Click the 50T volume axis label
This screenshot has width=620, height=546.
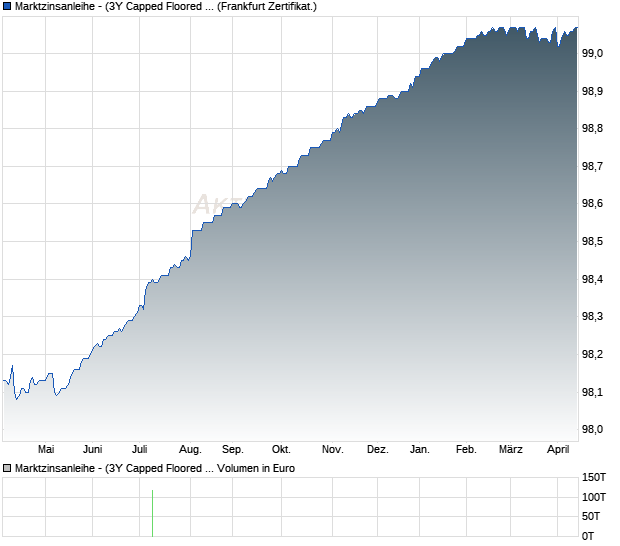tap(593, 516)
